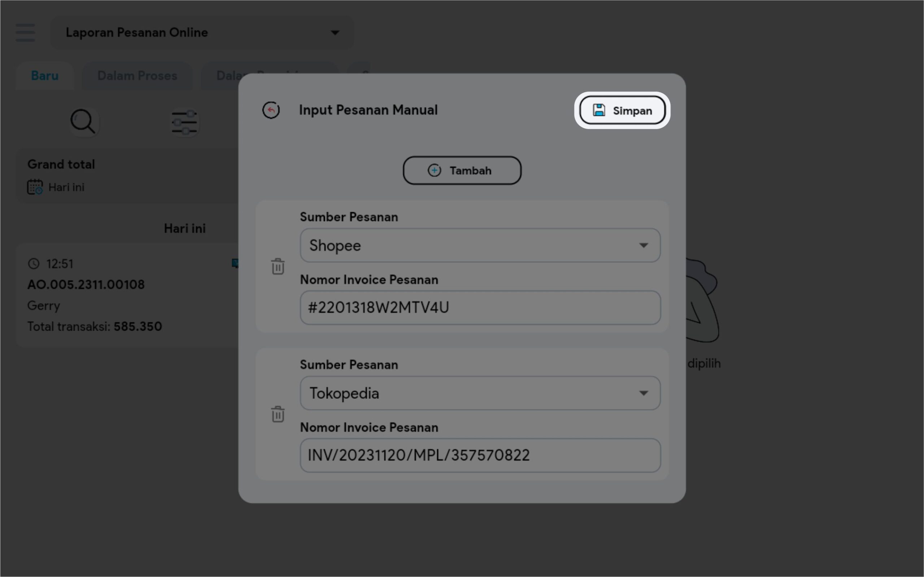Switch to the Dalam Proses tab
Viewport: 924px width, 577px height.
click(x=137, y=76)
